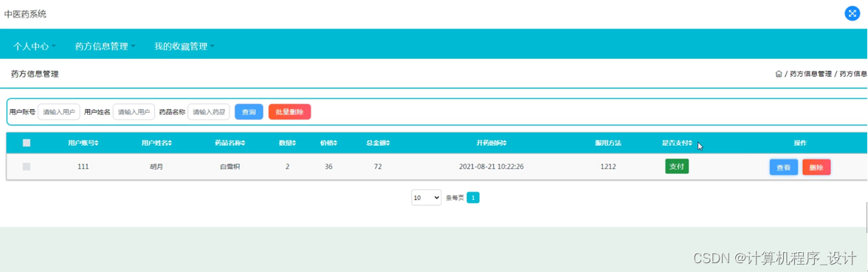Sort by 总金额 column arrow
The width and height of the screenshot is (868, 272).
[388, 143]
